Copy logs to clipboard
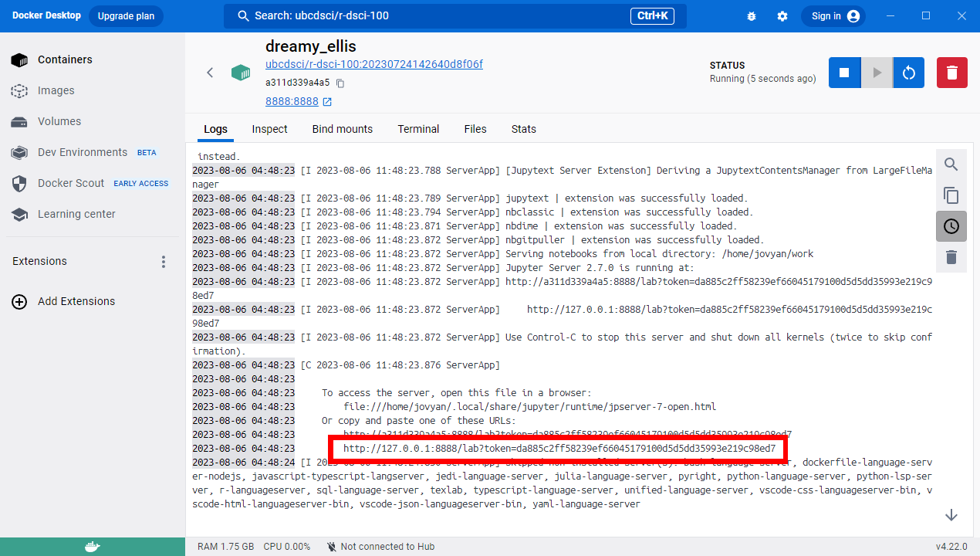 (x=951, y=195)
